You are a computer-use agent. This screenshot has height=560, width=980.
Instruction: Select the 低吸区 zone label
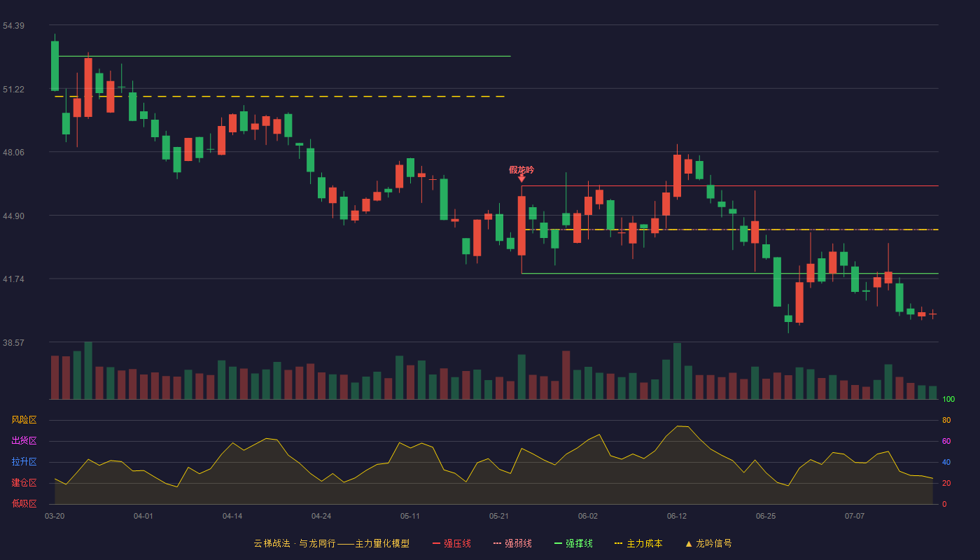click(x=24, y=503)
